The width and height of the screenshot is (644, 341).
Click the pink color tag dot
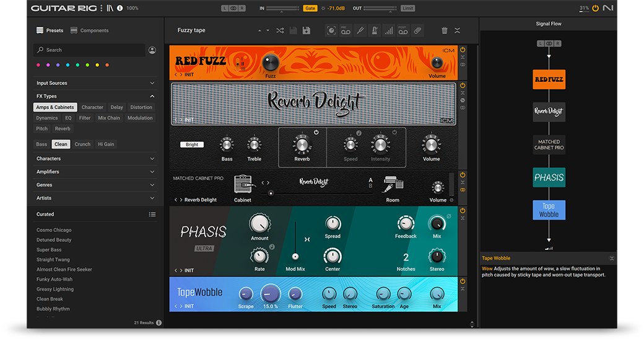(38, 65)
